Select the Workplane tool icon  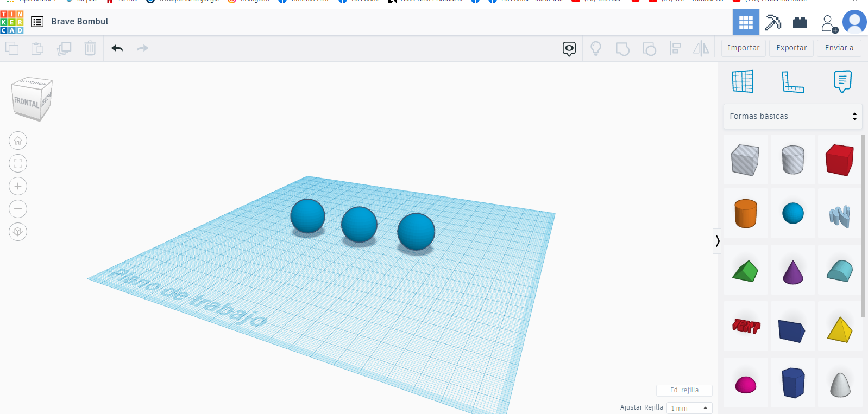[743, 81]
